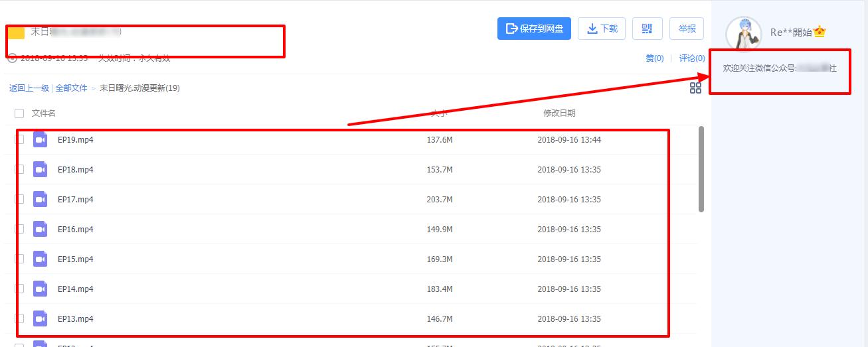Open file name EP17.mp4
The height and width of the screenshot is (347, 868).
(x=76, y=199)
